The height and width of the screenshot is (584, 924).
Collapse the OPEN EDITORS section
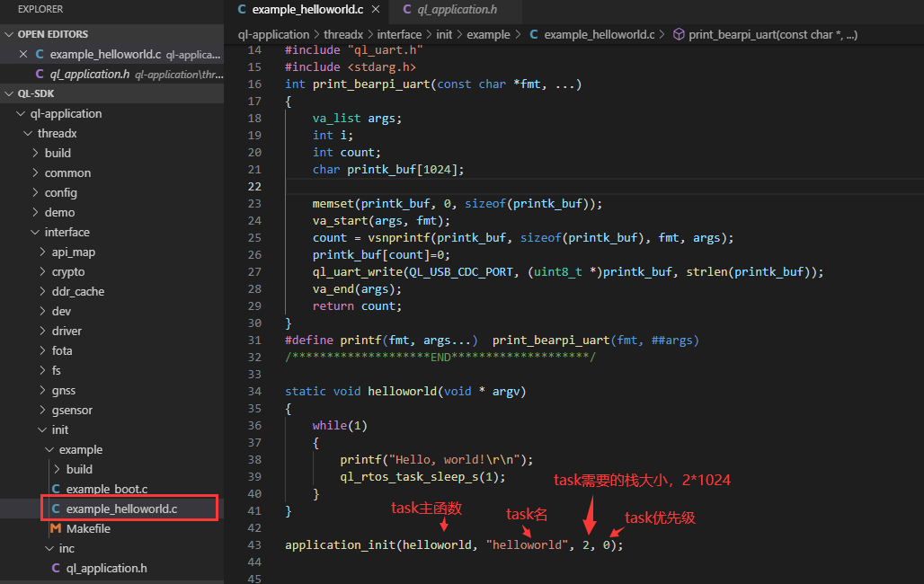pos(112,34)
